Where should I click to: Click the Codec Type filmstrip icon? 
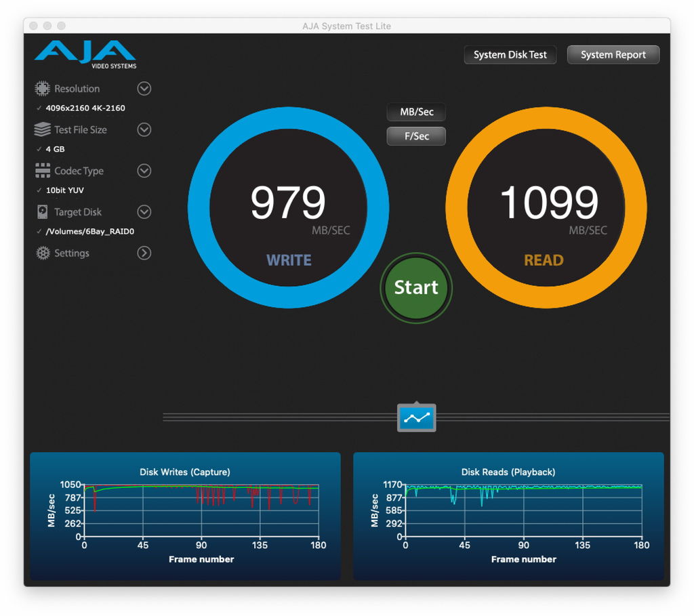tap(43, 170)
